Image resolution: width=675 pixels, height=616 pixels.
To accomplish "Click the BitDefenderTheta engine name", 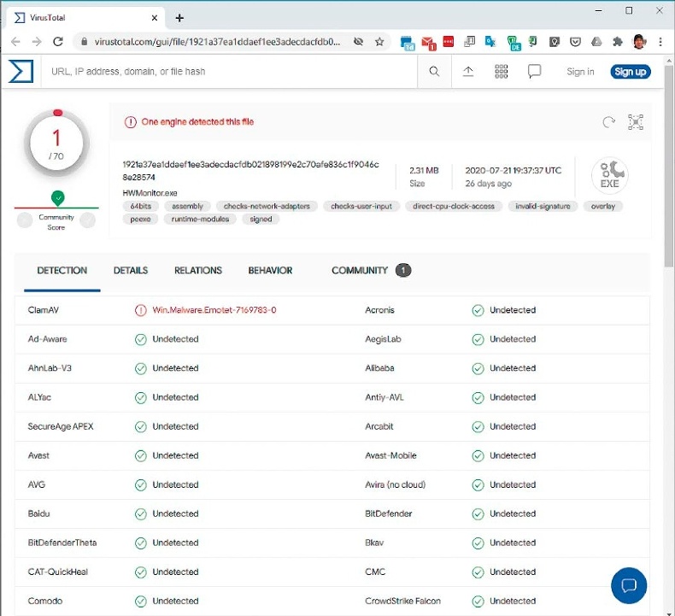I will 62,543.
